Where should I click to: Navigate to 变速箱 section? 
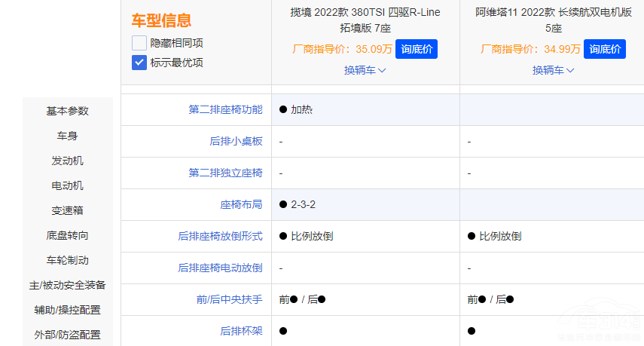pyautogui.click(x=68, y=210)
